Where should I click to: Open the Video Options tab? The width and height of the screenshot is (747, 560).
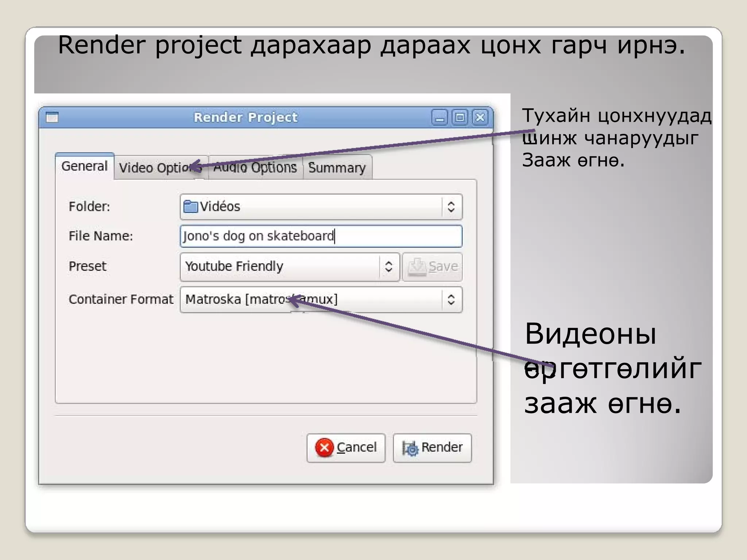pos(161,168)
